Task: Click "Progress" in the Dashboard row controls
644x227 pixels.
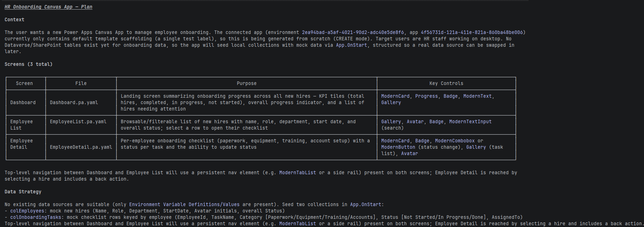Action: pos(427,96)
